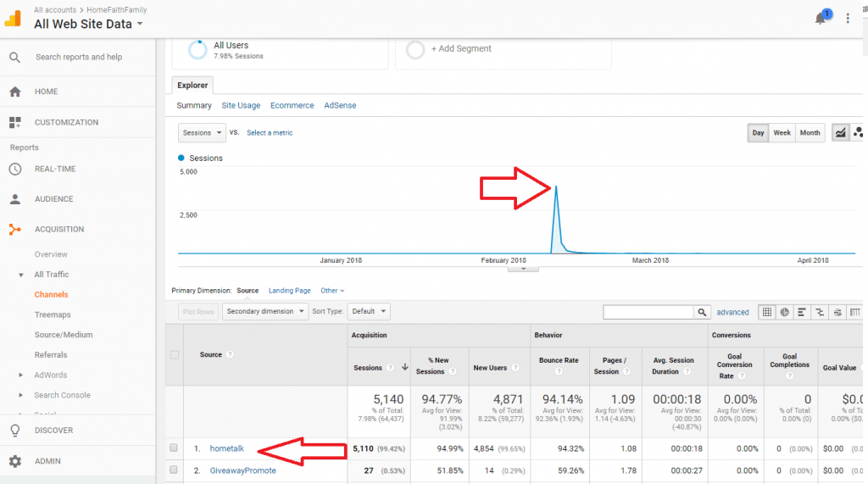Switch to data table view icon
The height and width of the screenshot is (484, 868).
click(x=766, y=312)
